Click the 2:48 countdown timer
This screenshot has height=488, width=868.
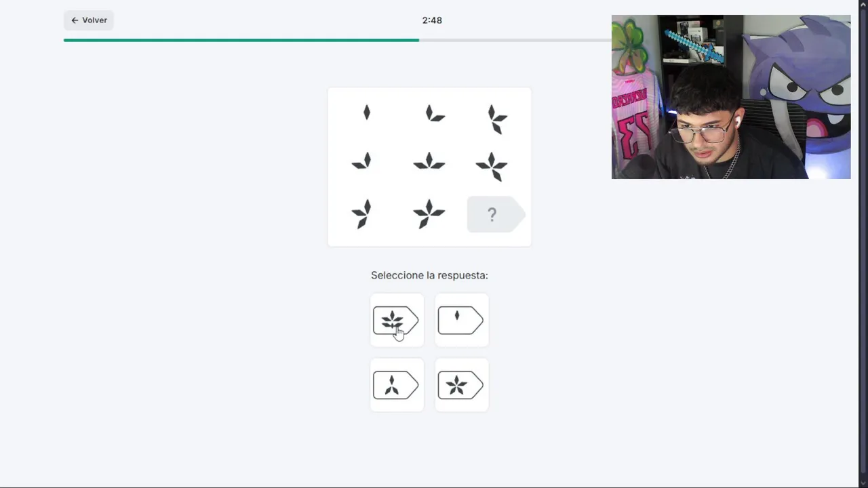432,20
